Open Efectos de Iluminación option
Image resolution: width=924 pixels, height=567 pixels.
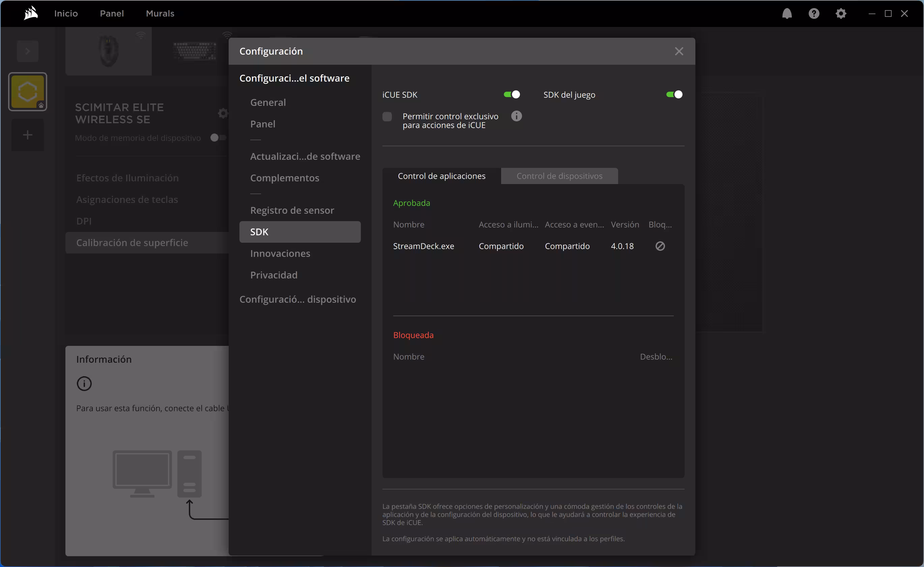point(127,178)
